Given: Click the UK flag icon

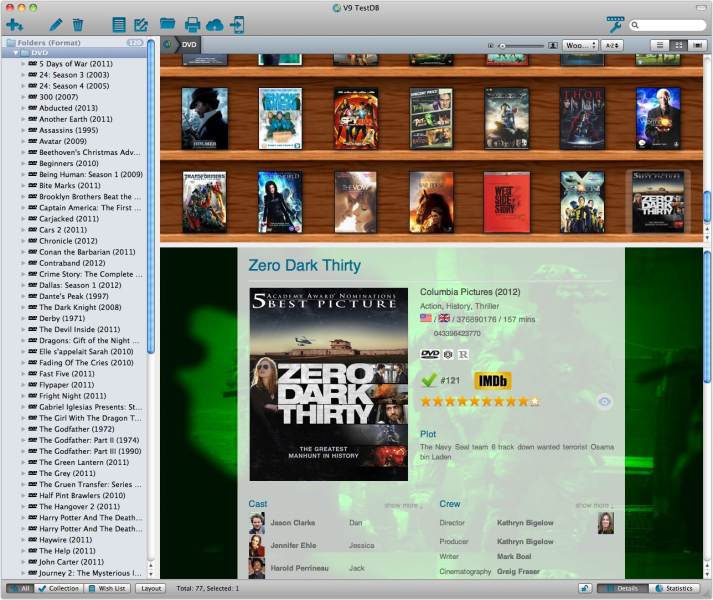Looking at the screenshot, I should coord(444,318).
